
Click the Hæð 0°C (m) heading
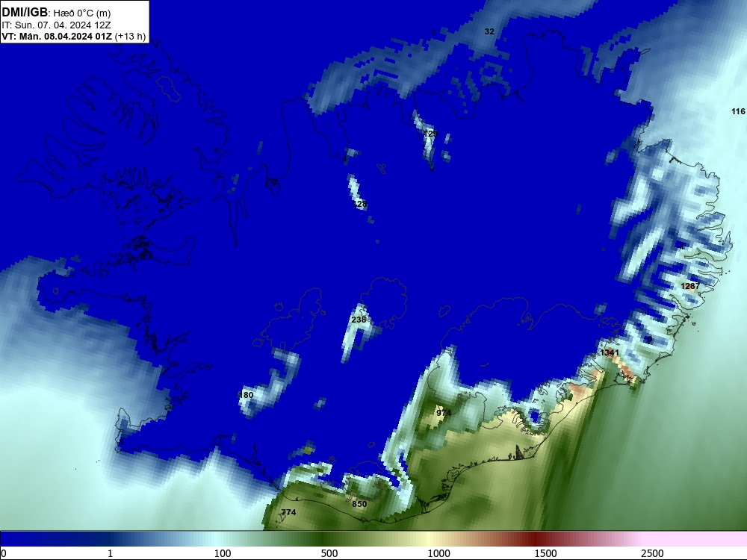point(81,13)
